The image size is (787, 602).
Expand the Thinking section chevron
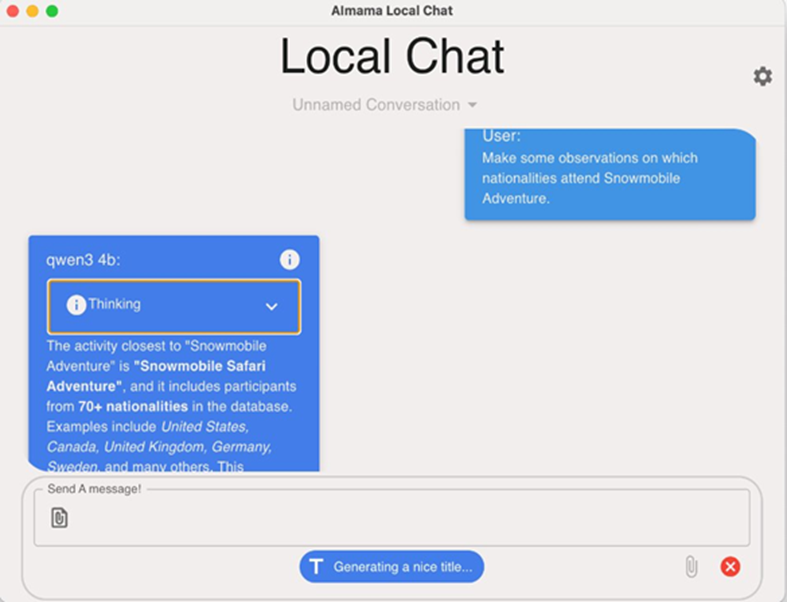tap(271, 306)
